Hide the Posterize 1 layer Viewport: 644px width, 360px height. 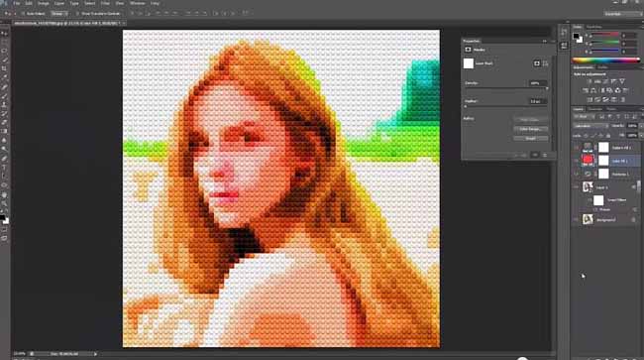pos(577,174)
